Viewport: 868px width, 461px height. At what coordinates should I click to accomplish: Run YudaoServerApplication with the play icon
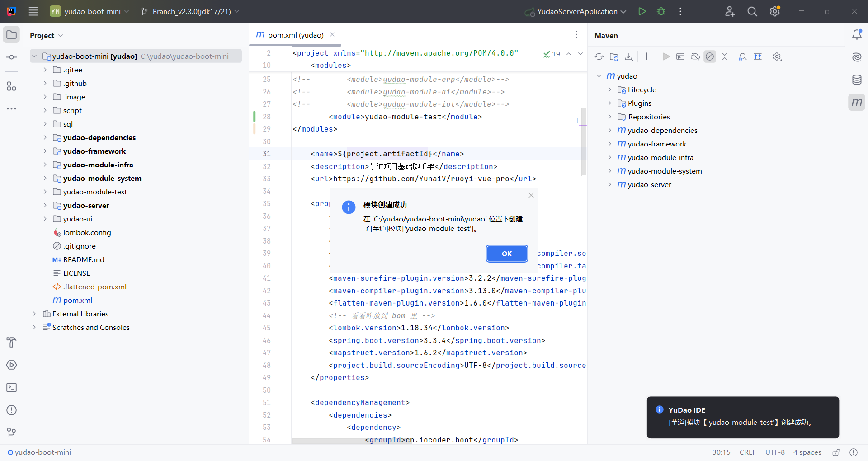(642, 11)
